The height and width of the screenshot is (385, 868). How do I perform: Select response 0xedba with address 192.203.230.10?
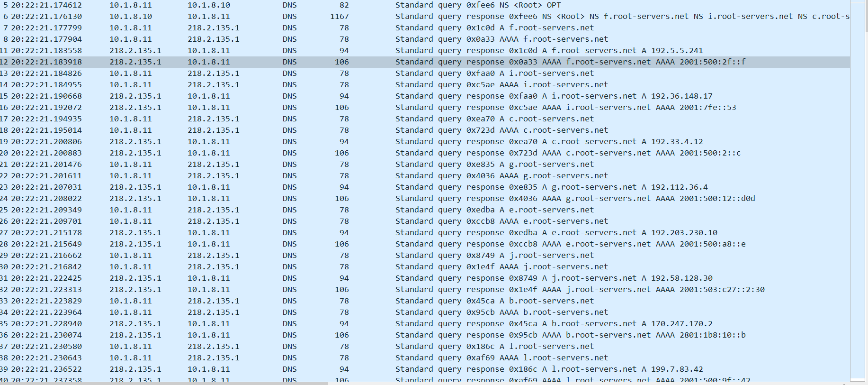click(x=425, y=233)
